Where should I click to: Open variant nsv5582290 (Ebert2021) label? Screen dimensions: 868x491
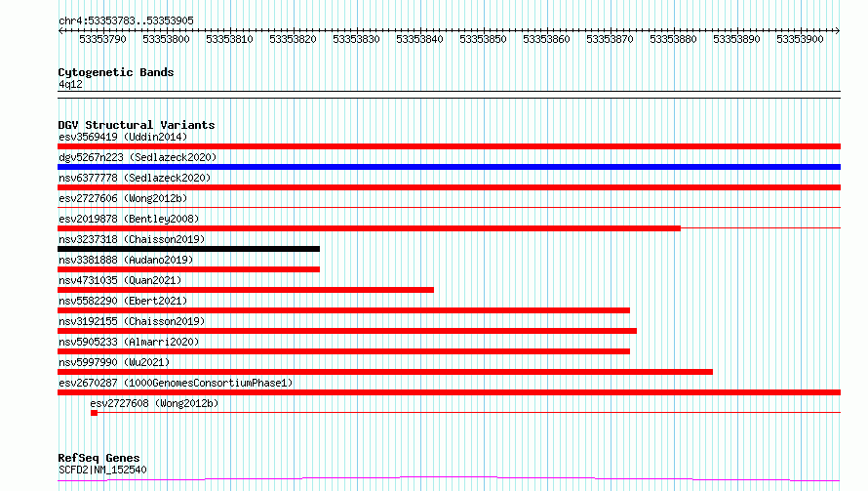coord(123,301)
